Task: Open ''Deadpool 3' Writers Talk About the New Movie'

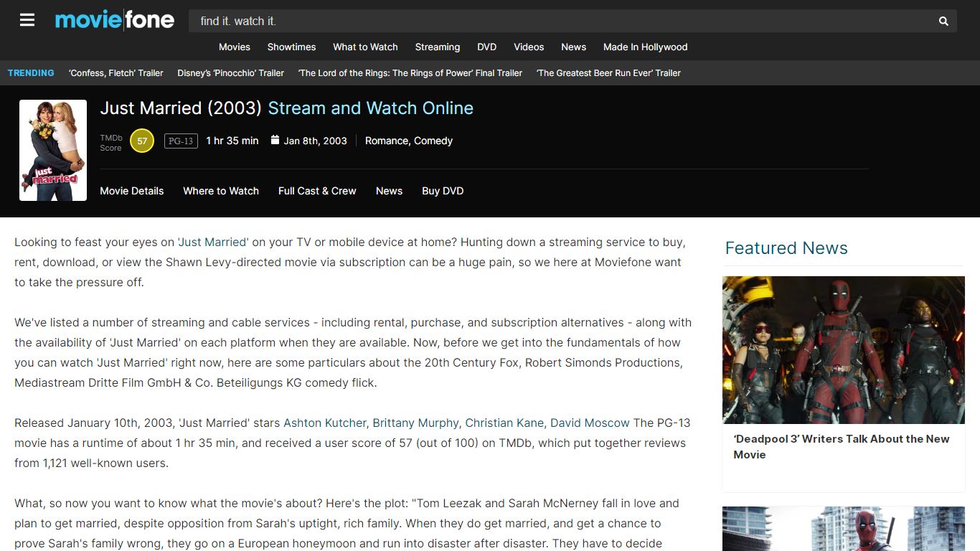Action: [x=842, y=446]
